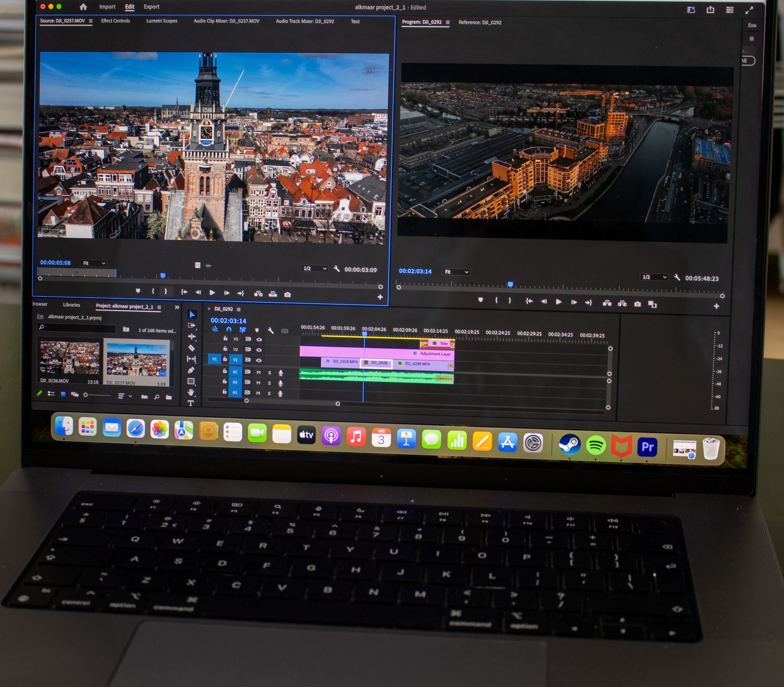Screen dimensions: 784x687
Task: Click the Export Frame camera icon in Source monitor
Action: pos(287,295)
